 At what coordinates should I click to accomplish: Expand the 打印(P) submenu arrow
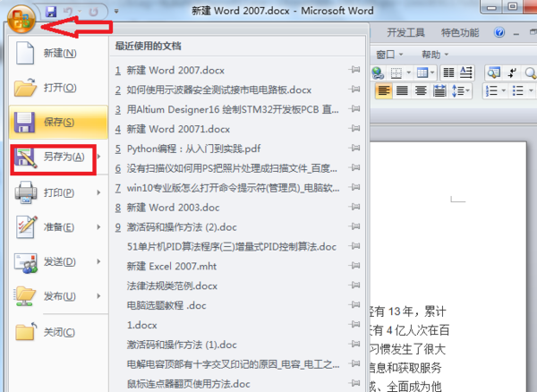pyautogui.click(x=98, y=192)
